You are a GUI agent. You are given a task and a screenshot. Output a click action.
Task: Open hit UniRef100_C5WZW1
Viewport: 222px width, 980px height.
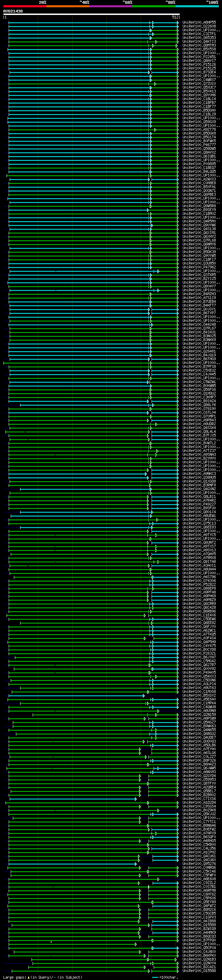199,382
